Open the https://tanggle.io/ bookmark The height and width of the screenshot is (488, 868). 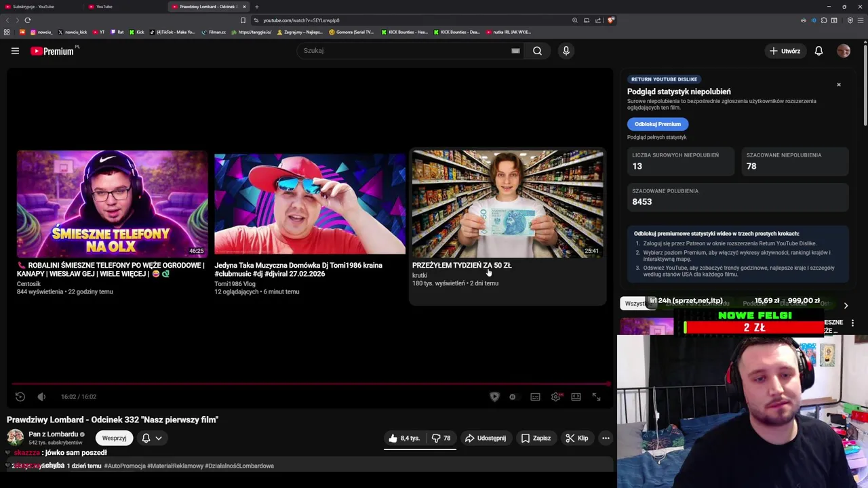click(252, 32)
